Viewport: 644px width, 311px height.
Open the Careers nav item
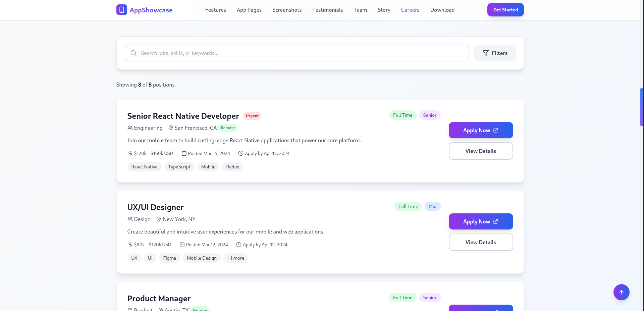point(410,10)
